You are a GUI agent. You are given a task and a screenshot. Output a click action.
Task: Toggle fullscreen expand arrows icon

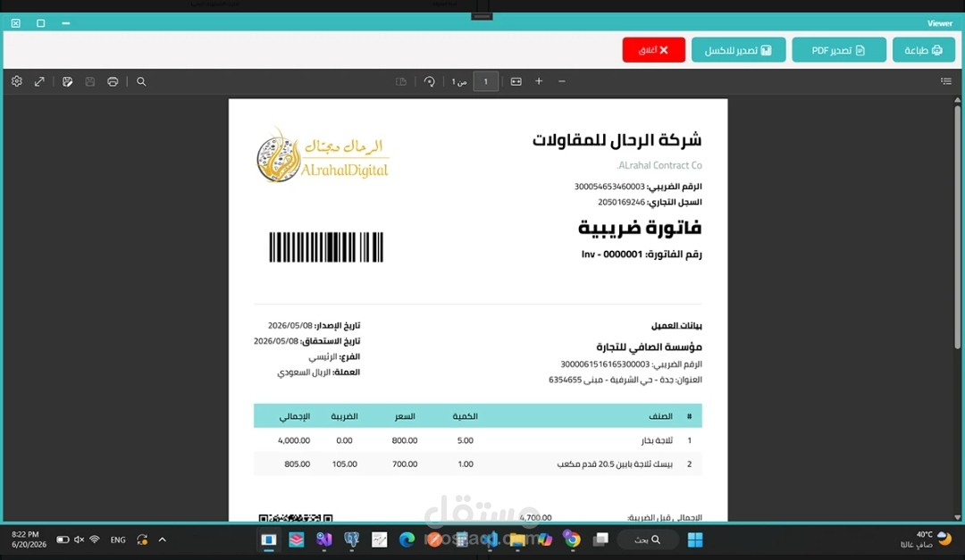click(x=39, y=81)
